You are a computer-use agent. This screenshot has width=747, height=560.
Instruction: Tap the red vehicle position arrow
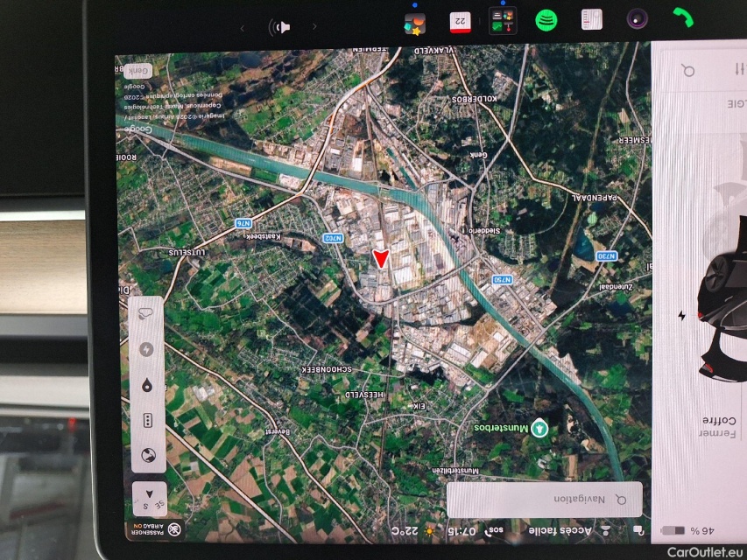381,259
